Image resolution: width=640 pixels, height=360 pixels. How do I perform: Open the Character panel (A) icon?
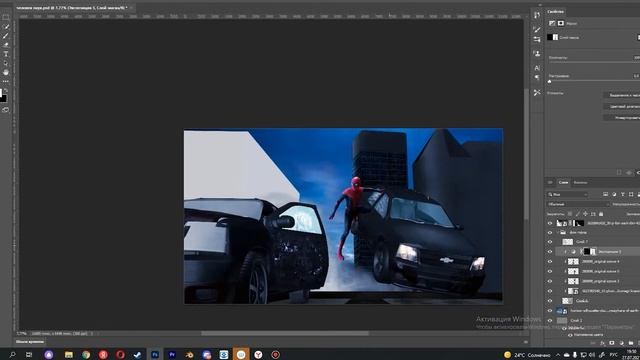point(537,68)
